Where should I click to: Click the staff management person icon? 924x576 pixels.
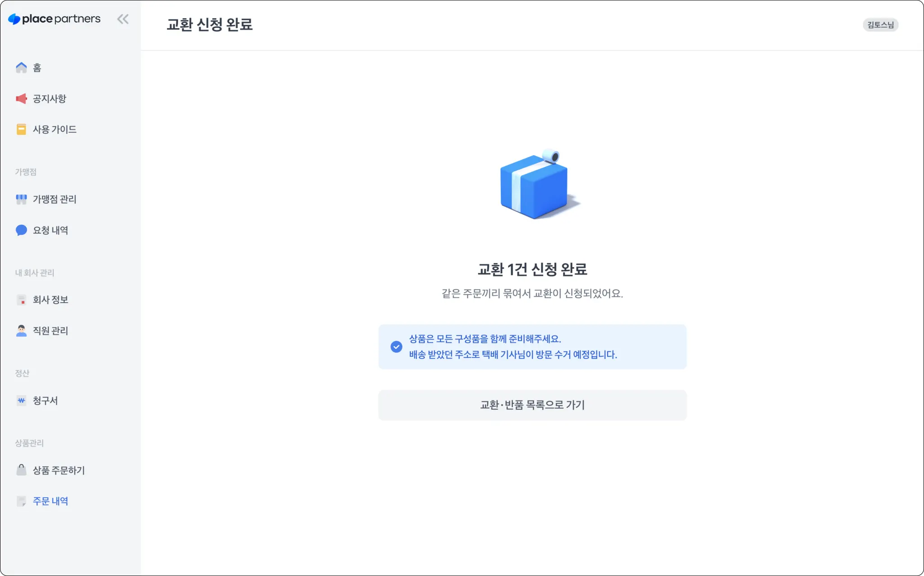[21, 331]
